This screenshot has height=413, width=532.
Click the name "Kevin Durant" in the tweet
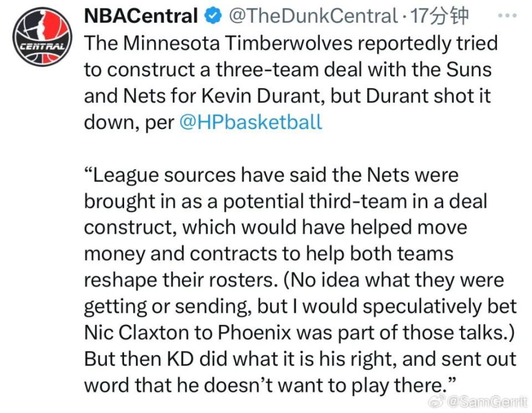[261, 96]
